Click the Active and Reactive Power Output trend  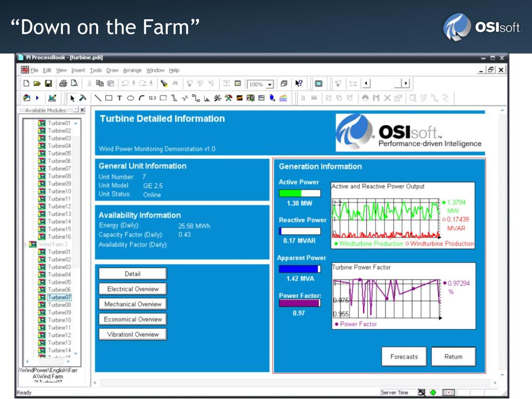pyautogui.click(x=403, y=216)
